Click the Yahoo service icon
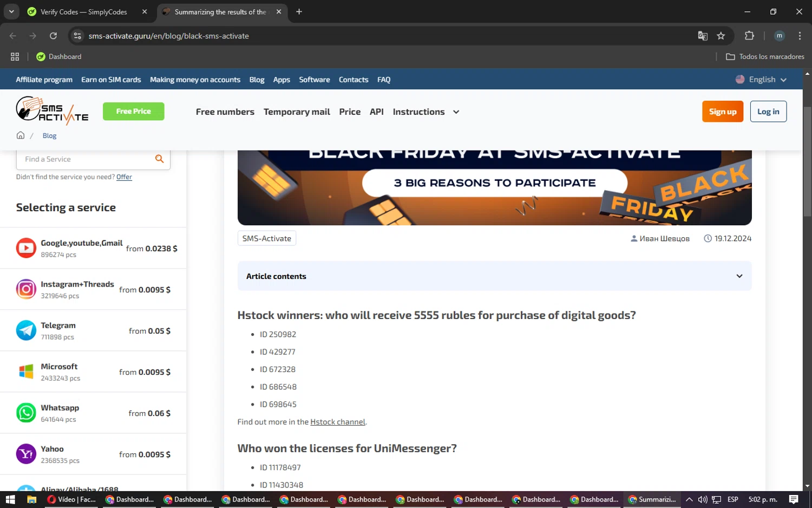This screenshot has width=812, height=508. (26, 454)
